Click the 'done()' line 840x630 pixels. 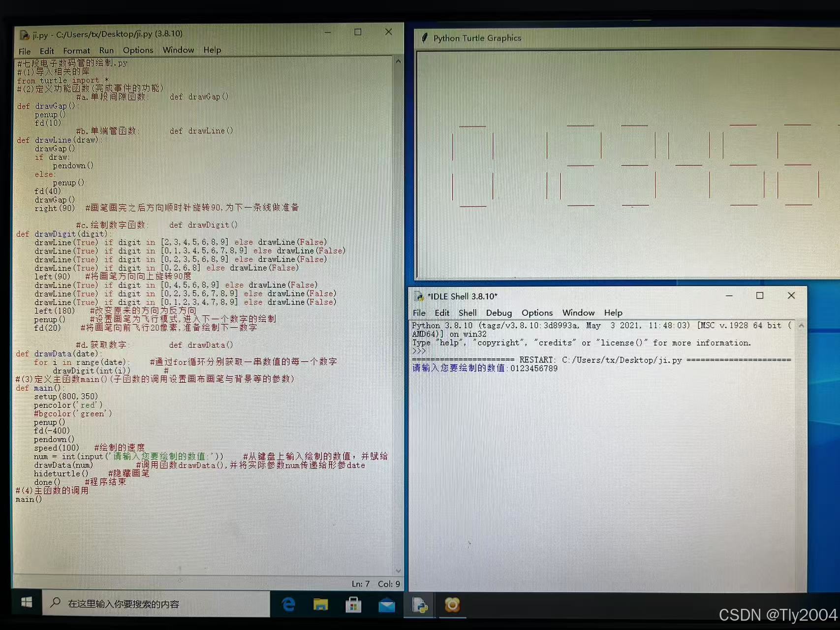(47, 482)
